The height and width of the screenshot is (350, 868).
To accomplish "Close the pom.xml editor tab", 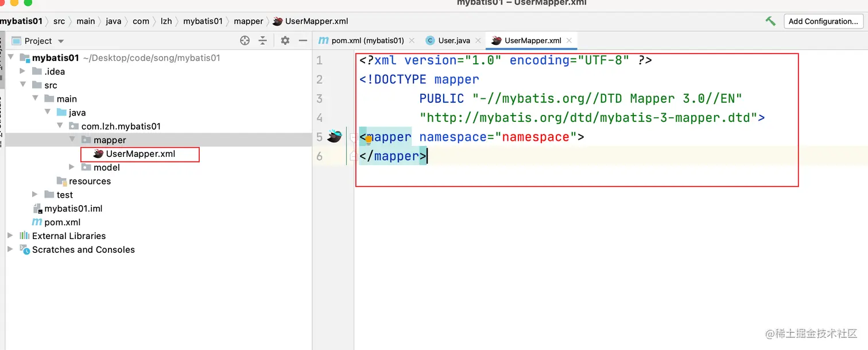I will (x=412, y=41).
